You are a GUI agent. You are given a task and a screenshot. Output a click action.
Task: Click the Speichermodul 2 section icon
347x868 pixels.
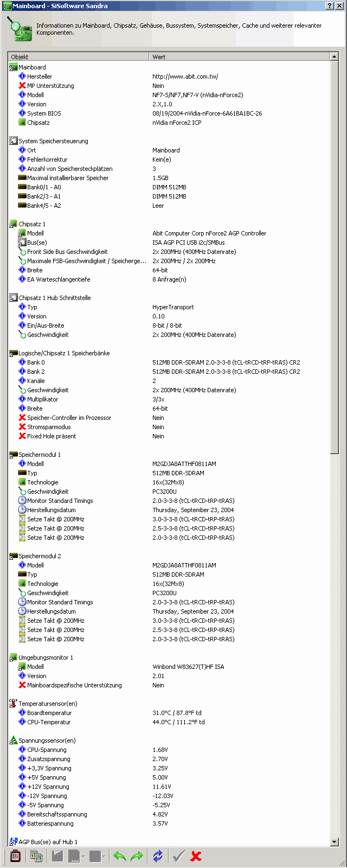pos(14,556)
